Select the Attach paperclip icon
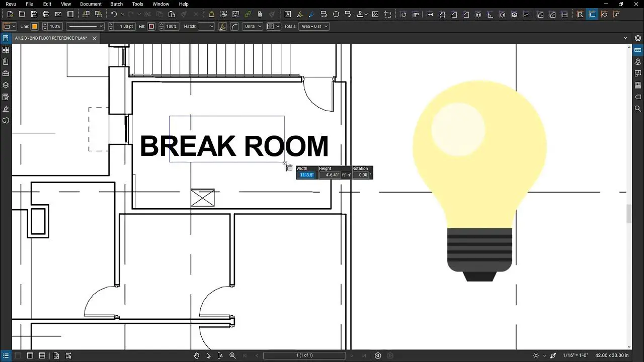Image resolution: width=644 pixels, height=362 pixels. tap(260, 14)
